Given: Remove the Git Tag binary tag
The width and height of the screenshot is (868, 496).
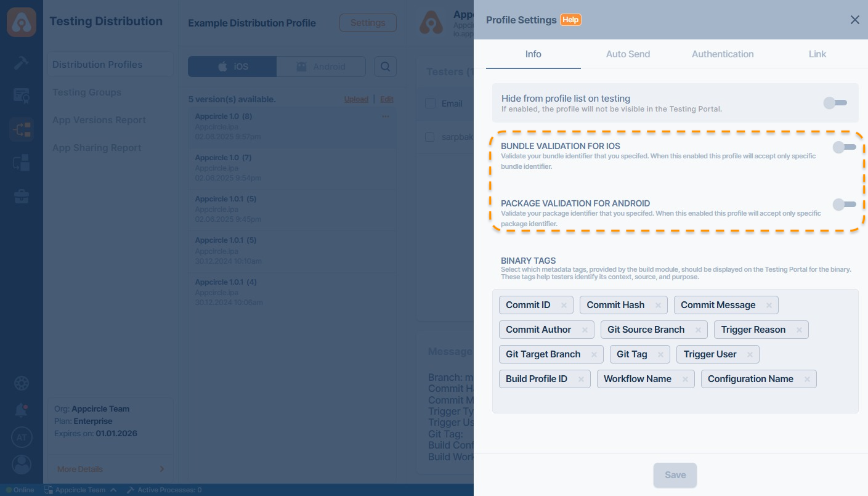Looking at the screenshot, I should (660, 354).
